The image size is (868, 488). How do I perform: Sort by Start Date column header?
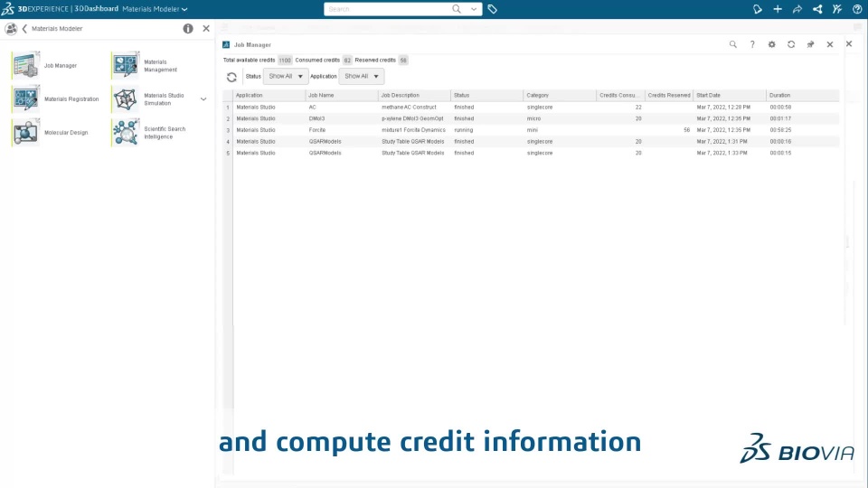730,95
